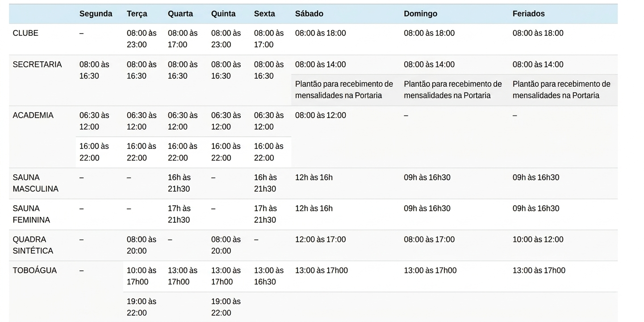This screenshot has width=644, height=322.
Task: Select the CLUBE row label
Action: click(25, 33)
